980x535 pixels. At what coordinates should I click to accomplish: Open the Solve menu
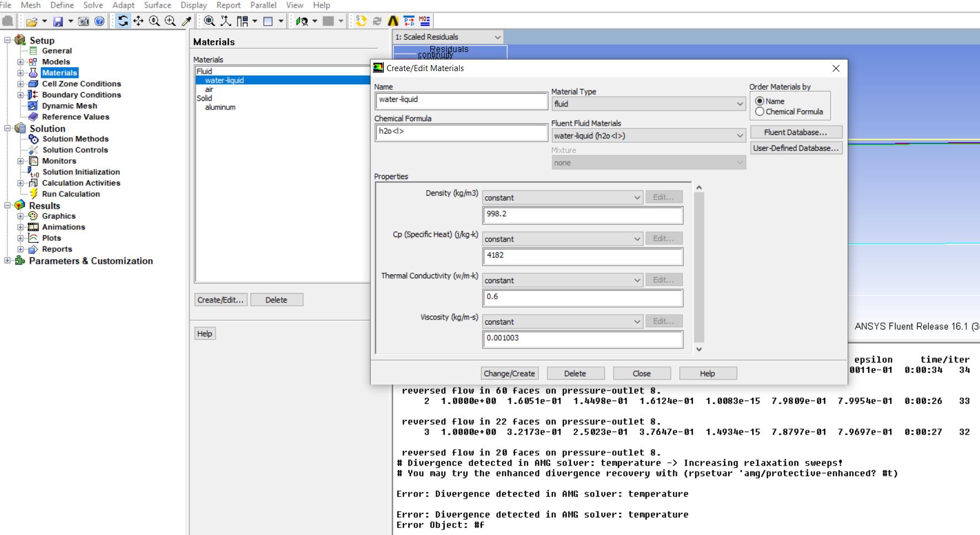point(93,5)
